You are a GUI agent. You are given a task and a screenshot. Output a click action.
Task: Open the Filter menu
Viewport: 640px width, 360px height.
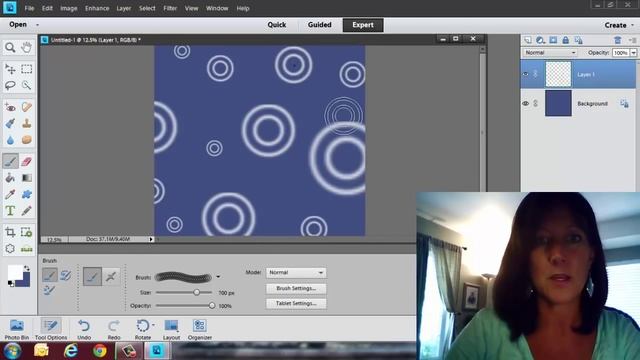point(170,8)
